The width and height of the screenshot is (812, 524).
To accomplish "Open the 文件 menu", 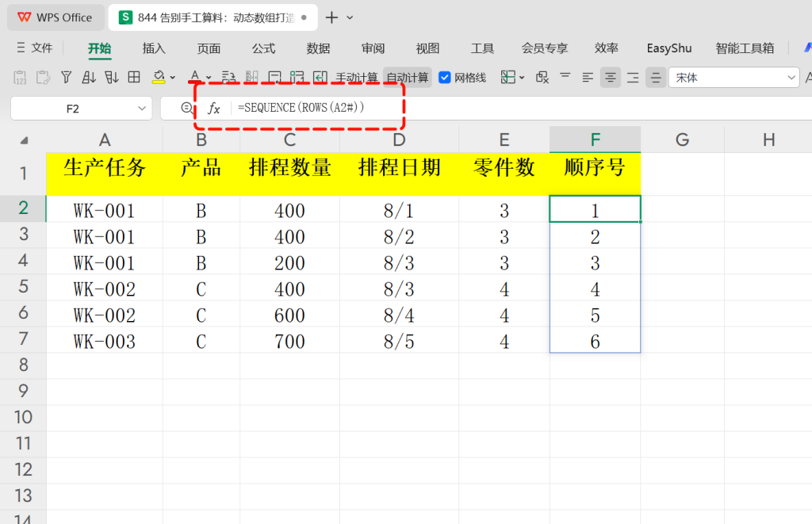I will (35, 48).
